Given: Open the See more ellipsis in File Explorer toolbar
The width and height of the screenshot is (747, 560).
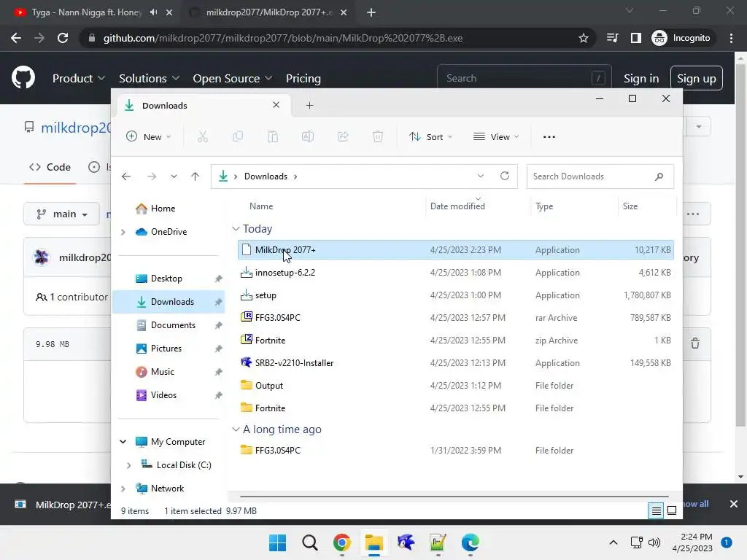Looking at the screenshot, I should (549, 137).
